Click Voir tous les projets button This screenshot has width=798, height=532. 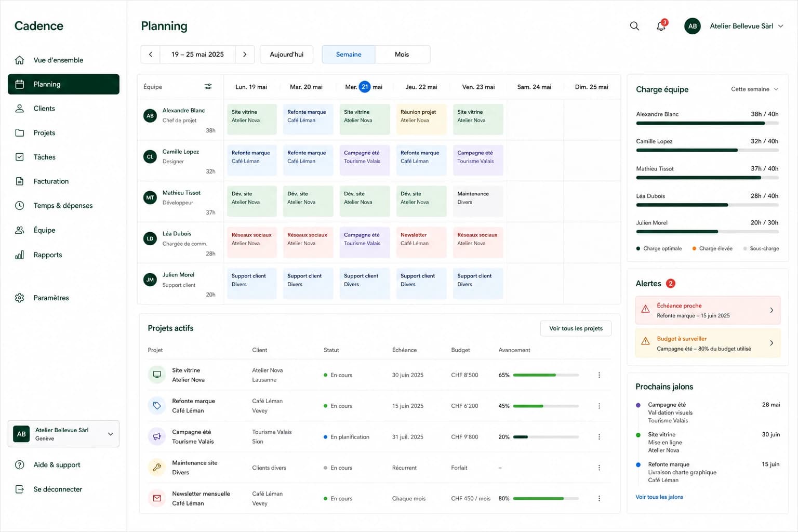coord(576,328)
